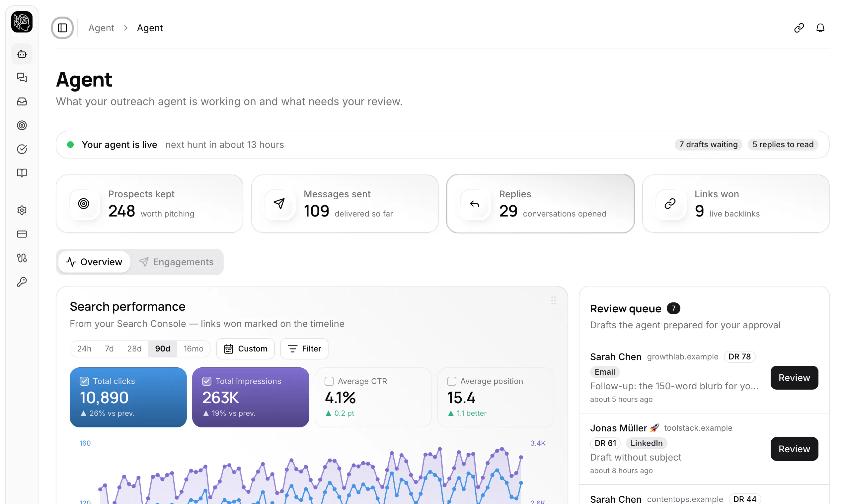Click the '1.1 better' position change value
This screenshot has height=504, width=843.
[472, 413]
